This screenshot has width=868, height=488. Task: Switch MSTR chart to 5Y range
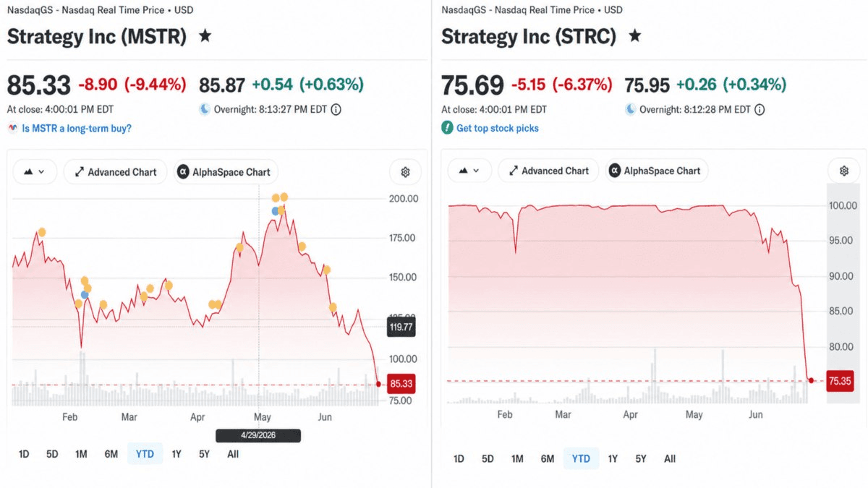[x=204, y=454]
